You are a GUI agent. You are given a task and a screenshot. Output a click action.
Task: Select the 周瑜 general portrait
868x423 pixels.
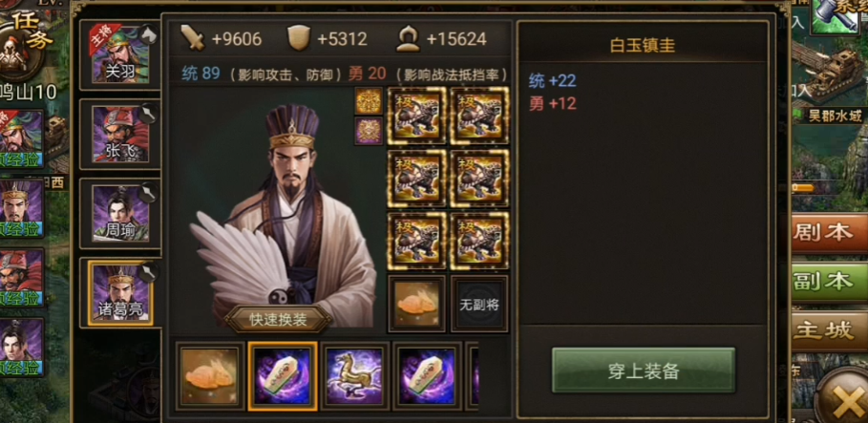pyautogui.click(x=120, y=214)
